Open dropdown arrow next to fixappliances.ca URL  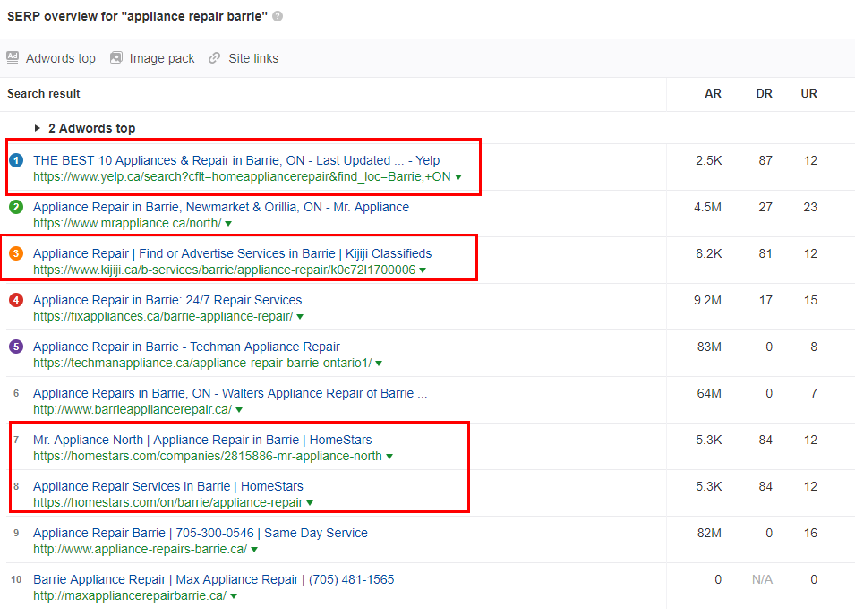300,317
